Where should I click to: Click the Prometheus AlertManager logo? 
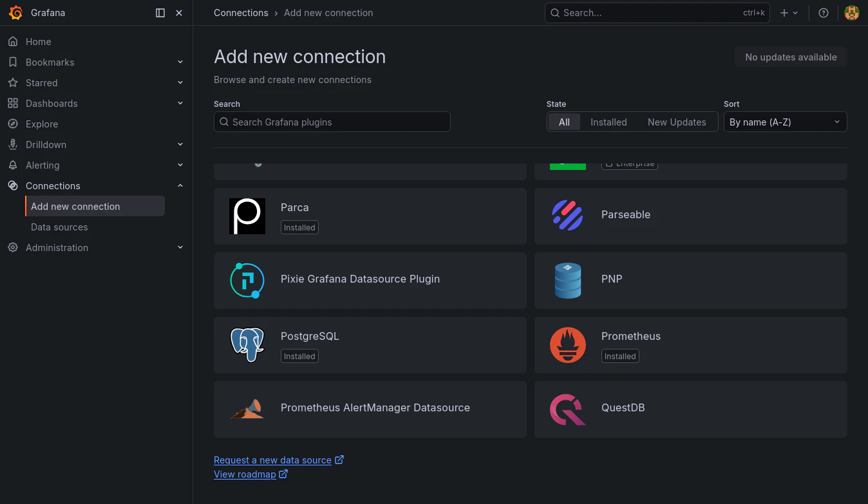coord(247,409)
